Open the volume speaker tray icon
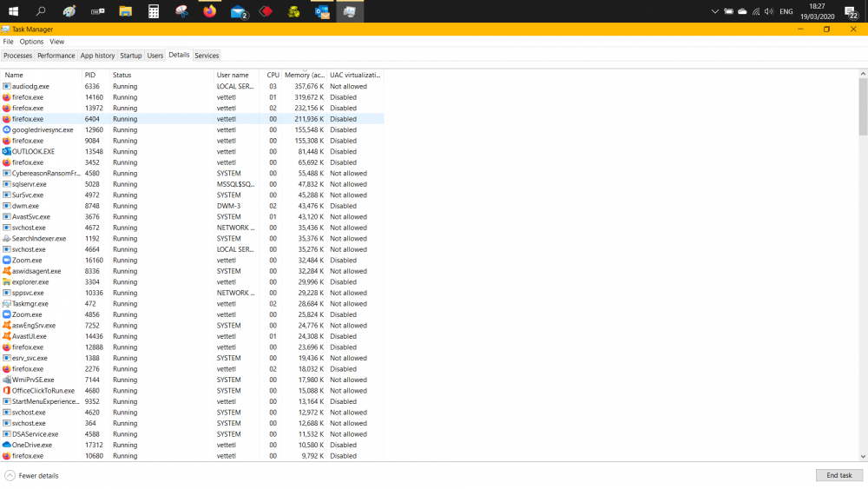The width and height of the screenshot is (868, 489). point(769,11)
